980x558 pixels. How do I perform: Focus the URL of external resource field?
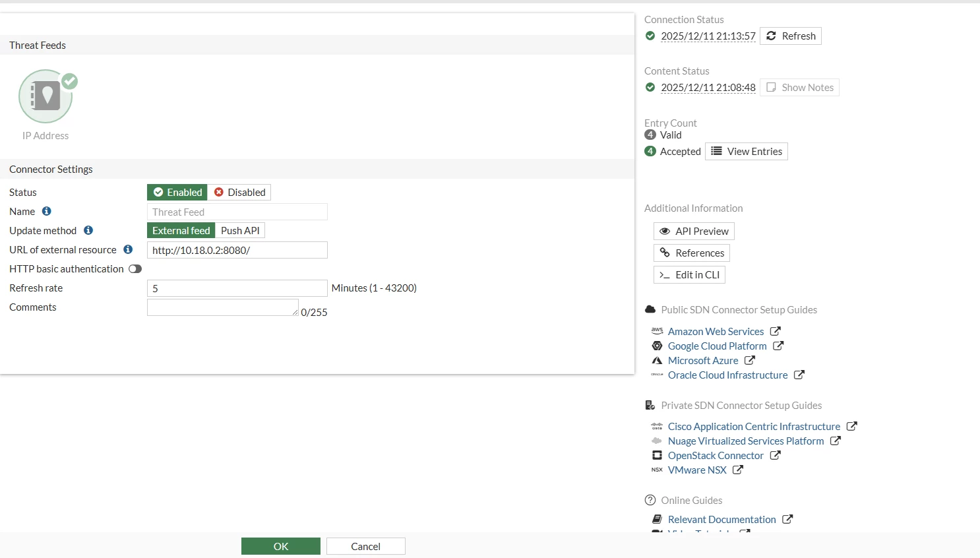[237, 250]
